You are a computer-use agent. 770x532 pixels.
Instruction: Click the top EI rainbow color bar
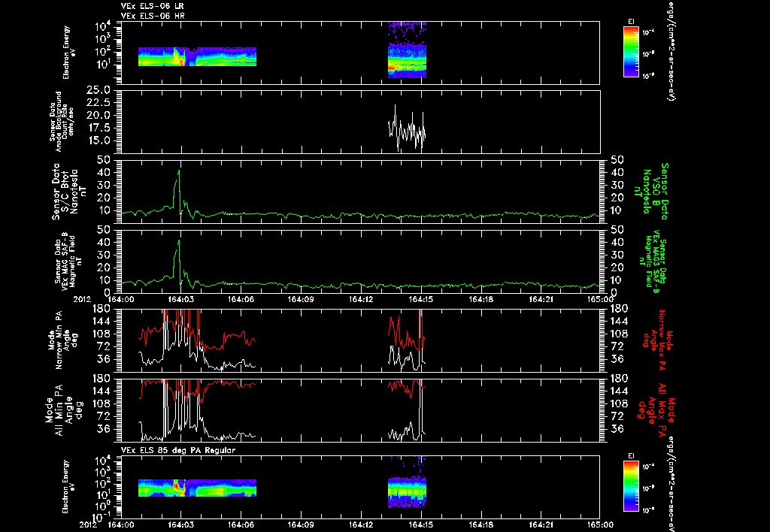click(631, 52)
